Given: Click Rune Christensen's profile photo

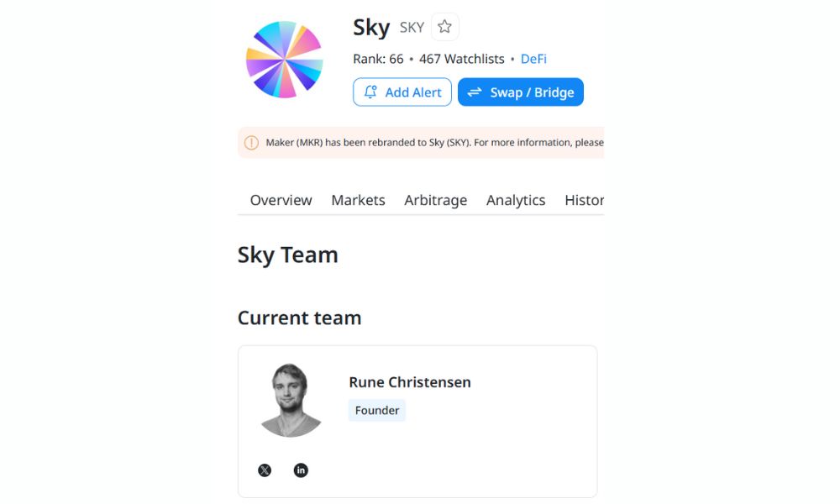Looking at the screenshot, I should 290,399.
